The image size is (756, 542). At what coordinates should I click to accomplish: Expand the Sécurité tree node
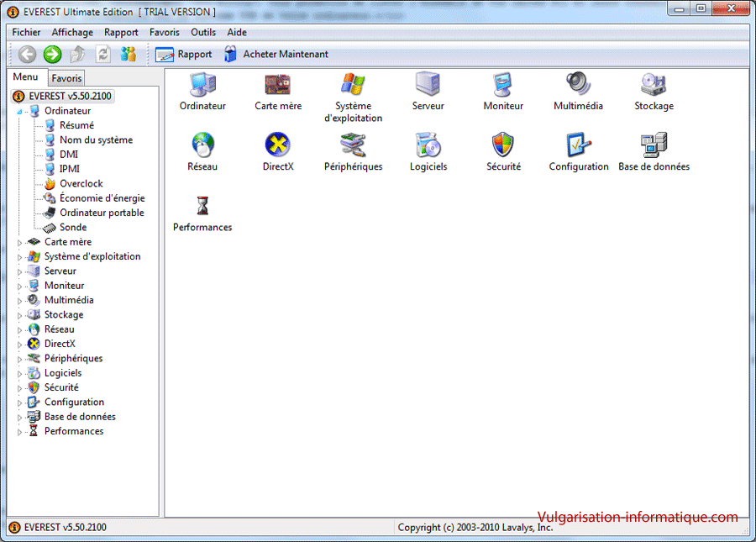coord(19,388)
